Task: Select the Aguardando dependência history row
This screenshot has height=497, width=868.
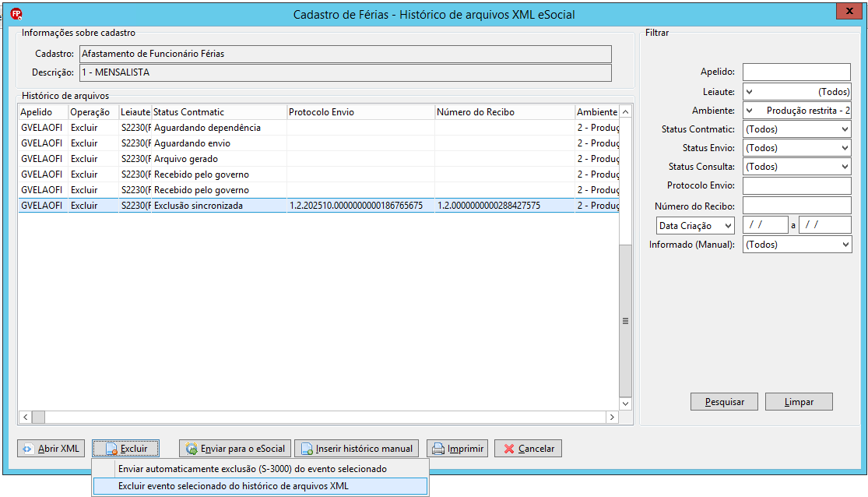Action: (319, 128)
